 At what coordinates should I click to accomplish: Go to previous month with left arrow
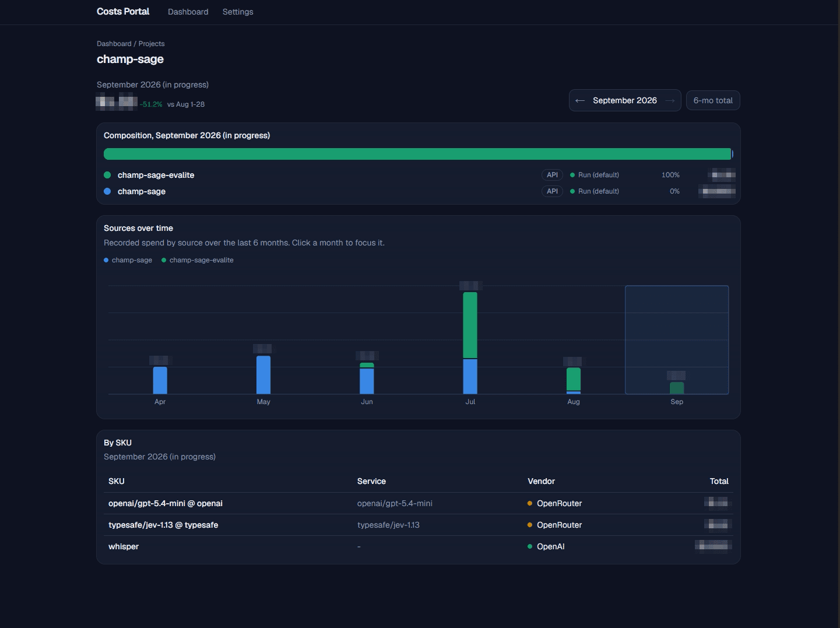580,101
